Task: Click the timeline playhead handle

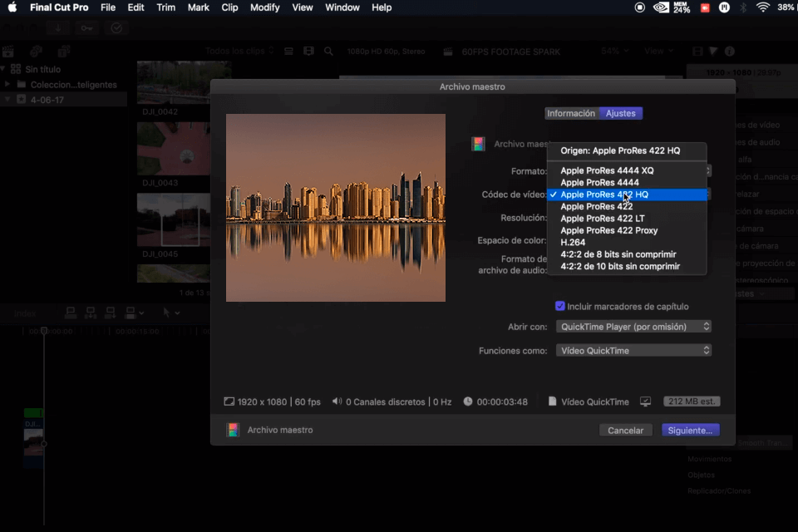Action: (x=44, y=331)
